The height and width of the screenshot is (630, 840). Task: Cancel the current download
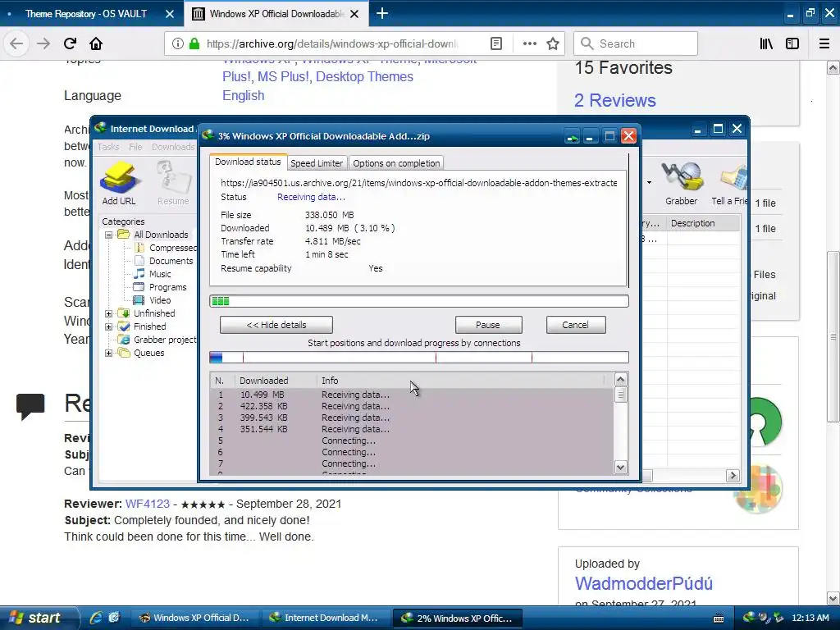pyautogui.click(x=576, y=325)
